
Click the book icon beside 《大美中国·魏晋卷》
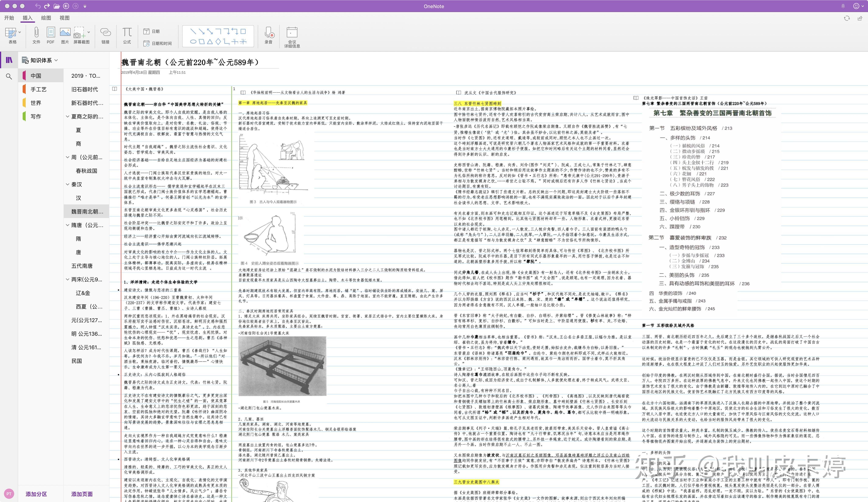click(x=115, y=89)
